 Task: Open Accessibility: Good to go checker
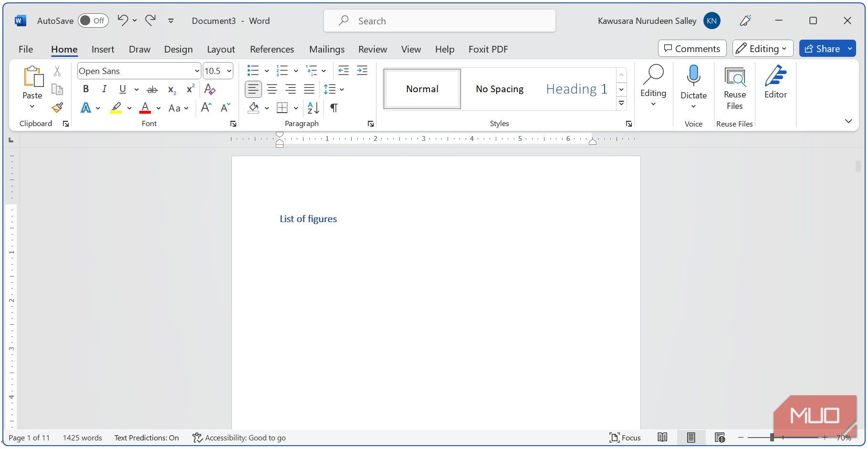239,438
